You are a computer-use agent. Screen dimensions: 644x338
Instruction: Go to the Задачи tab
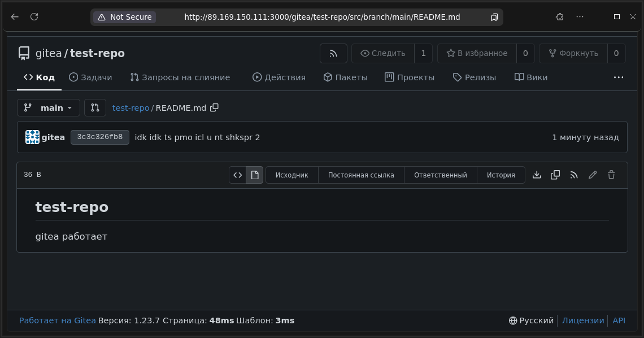[x=90, y=77]
